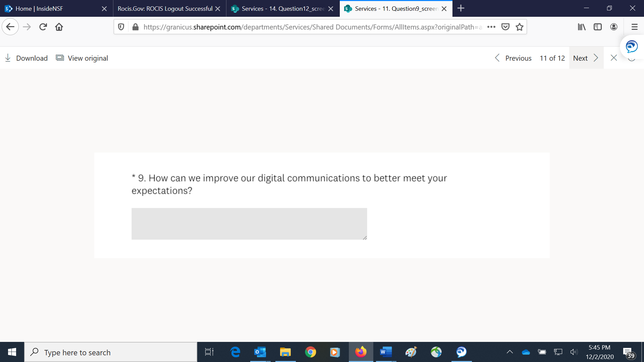Click the question 9 answer text box

pyautogui.click(x=249, y=224)
